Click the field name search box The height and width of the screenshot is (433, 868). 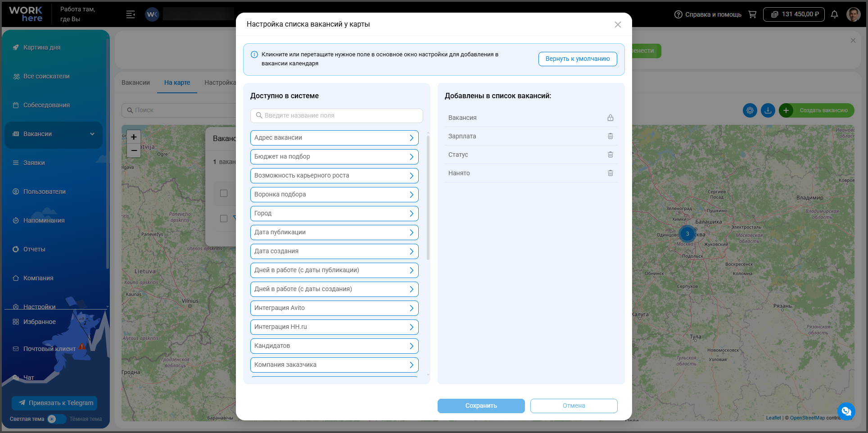[337, 116]
